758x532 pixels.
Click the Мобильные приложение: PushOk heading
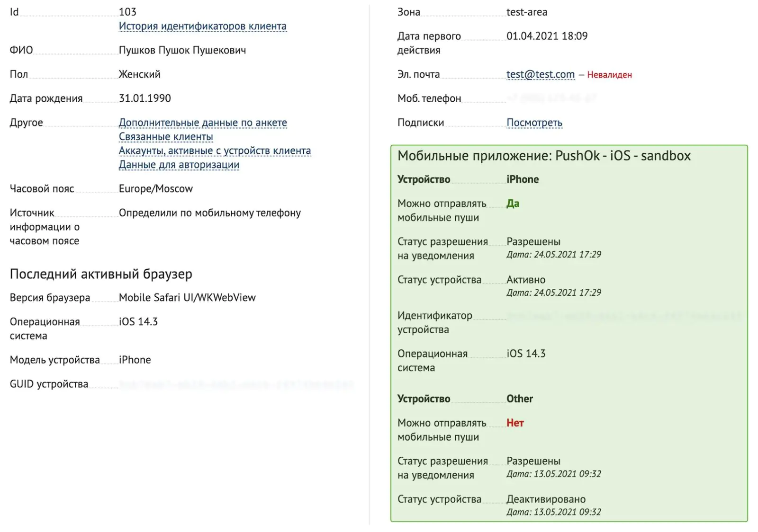pyautogui.click(x=544, y=156)
